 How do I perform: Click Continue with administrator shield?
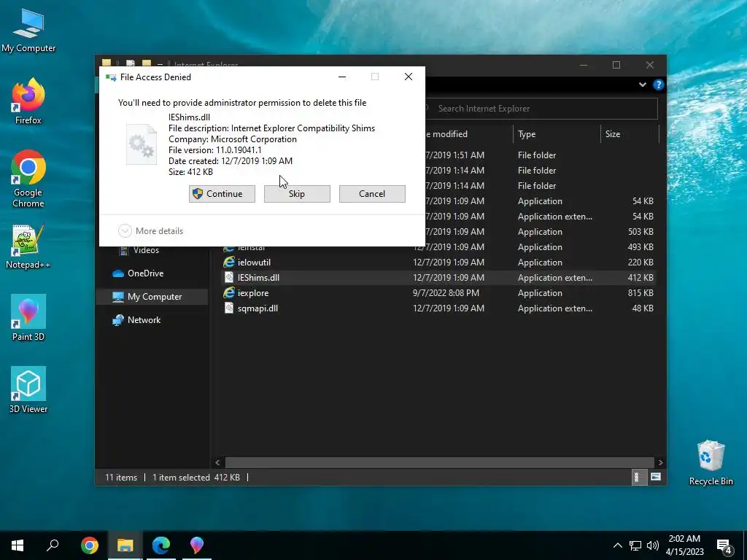coord(222,194)
